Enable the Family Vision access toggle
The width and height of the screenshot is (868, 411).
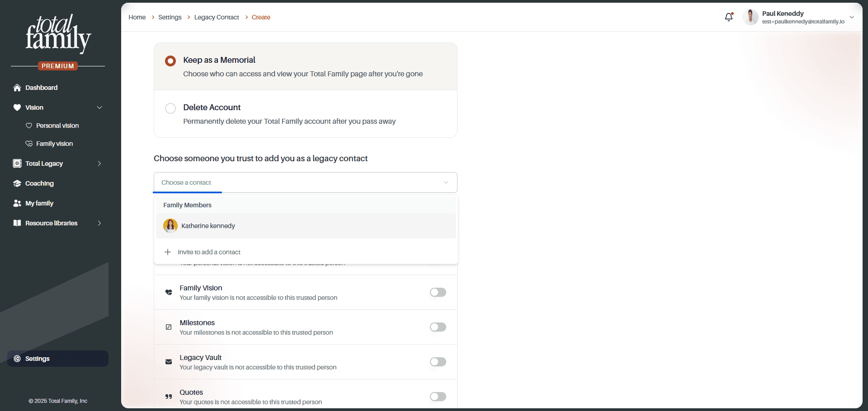[438, 292]
